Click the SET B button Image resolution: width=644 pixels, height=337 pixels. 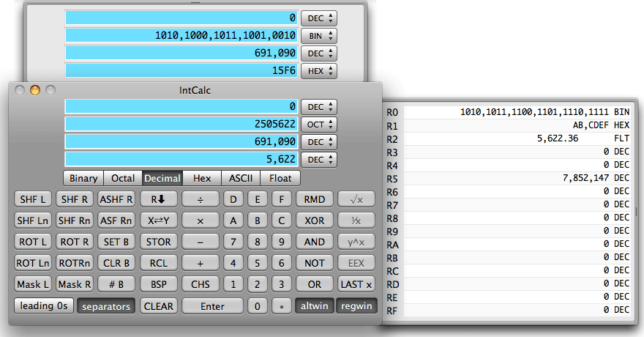click(x=116, y=242)
